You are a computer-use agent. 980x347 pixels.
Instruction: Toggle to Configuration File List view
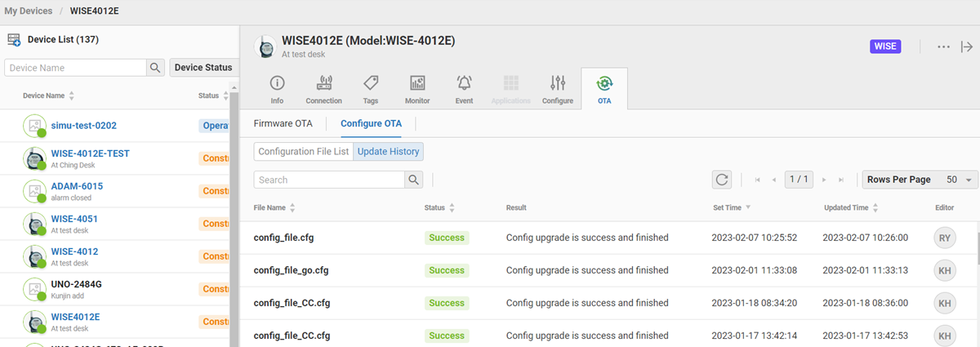303,152
